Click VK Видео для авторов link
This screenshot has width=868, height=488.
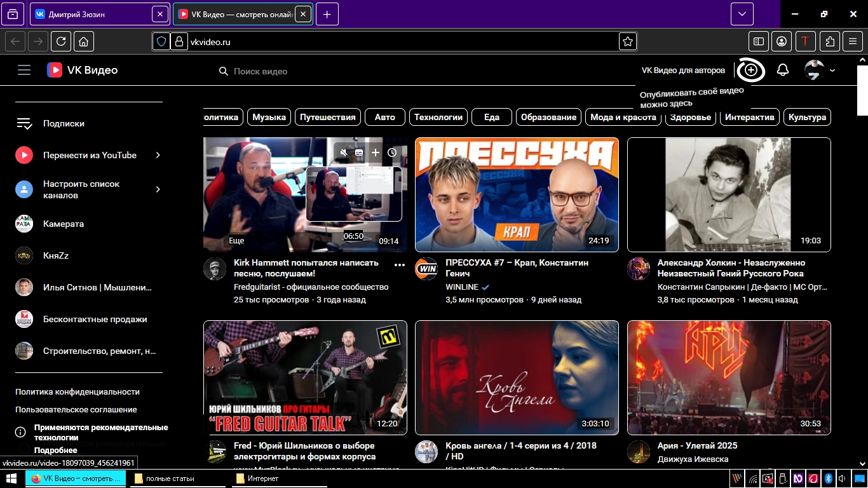coord(683,71)
